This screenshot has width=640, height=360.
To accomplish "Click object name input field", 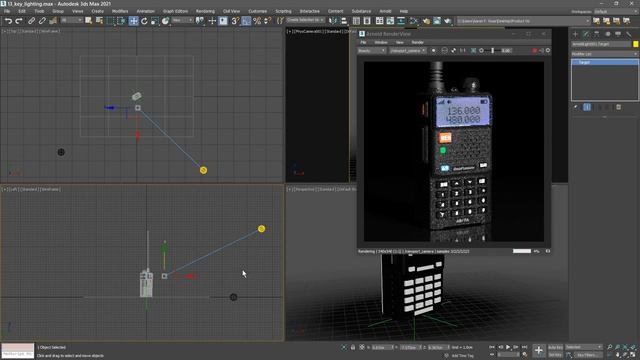I will tap(601, 44).
